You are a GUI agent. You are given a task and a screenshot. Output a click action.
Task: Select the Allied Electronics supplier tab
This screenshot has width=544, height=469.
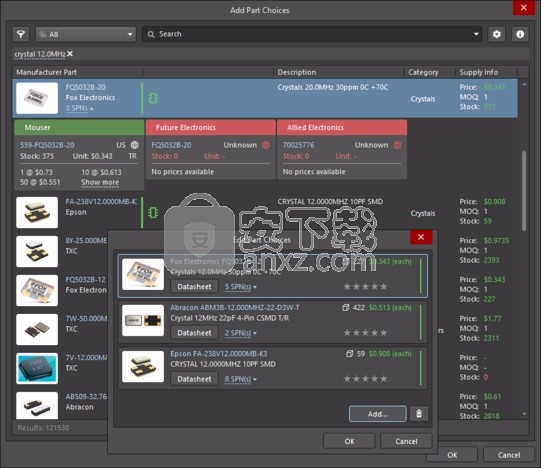[x=342, y=127]
